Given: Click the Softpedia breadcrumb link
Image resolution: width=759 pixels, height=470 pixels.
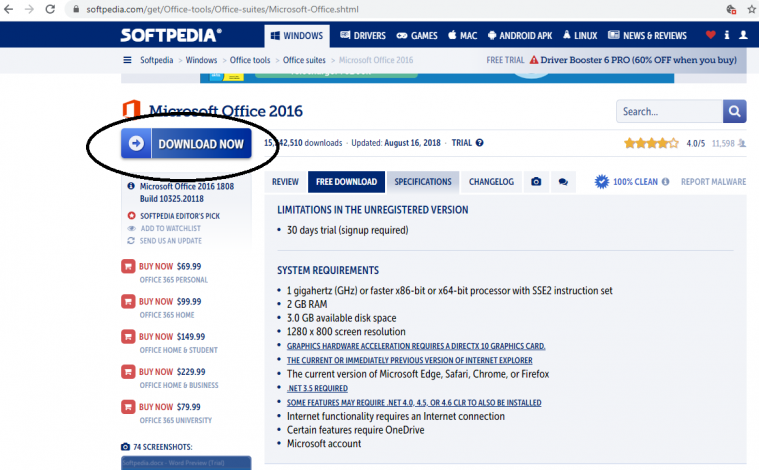Looking at the screenshot, I should coord(156,60).
